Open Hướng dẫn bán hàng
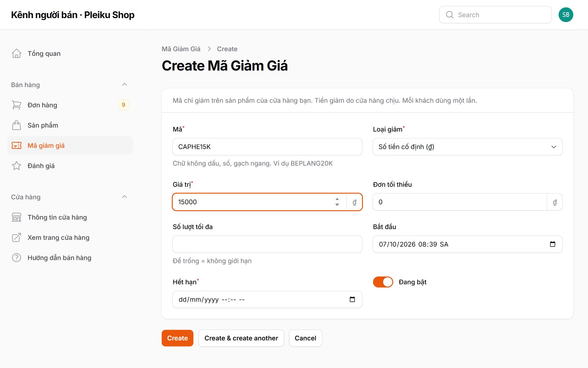 click(x=70, y=258)
